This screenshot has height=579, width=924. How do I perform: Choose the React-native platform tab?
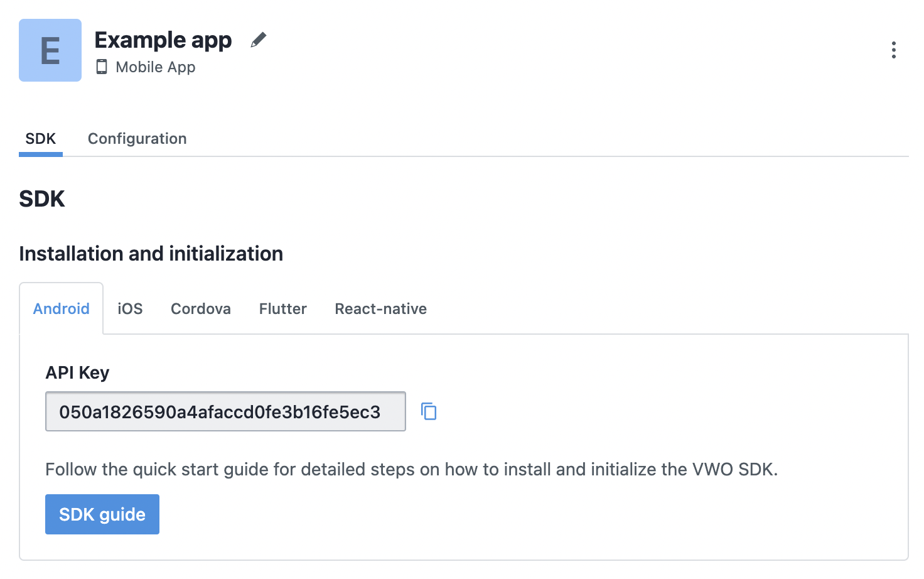(380, 308)
